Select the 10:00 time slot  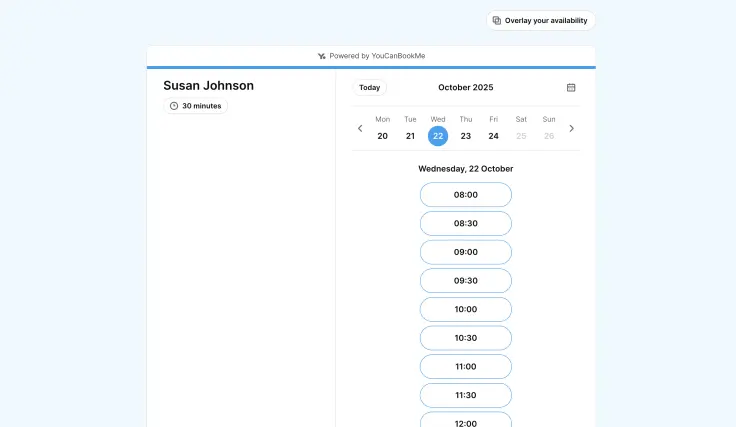465,310
